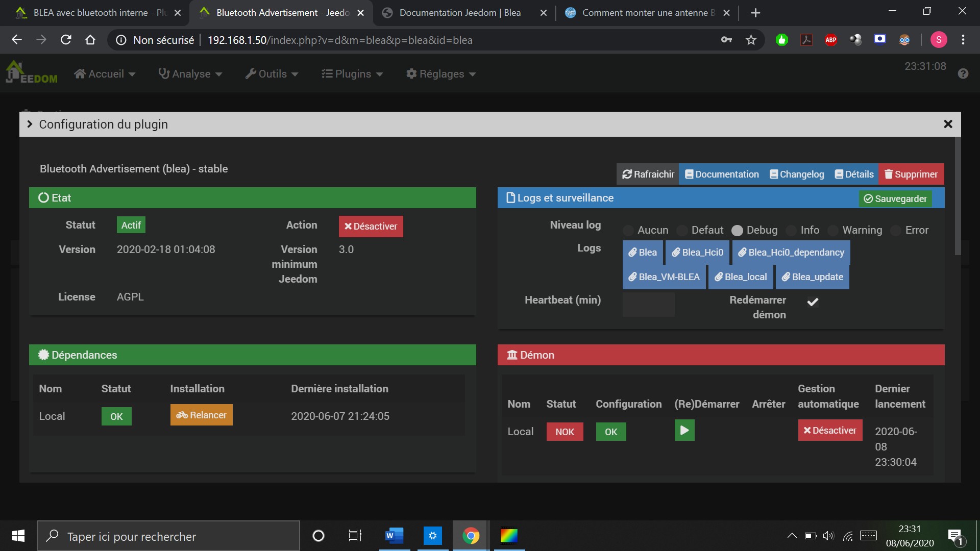980x551 pixels.
Task: Open Chrome profile avatar S
Action: [938, 40]
